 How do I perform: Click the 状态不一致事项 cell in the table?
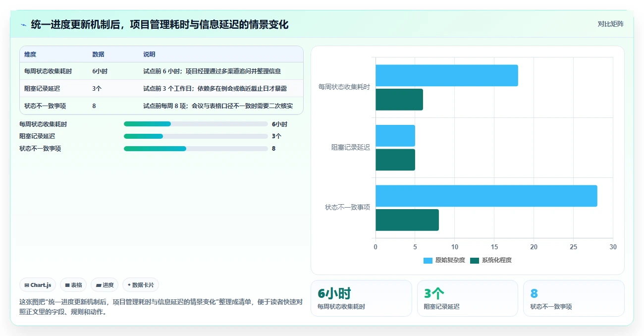point(45,106)
